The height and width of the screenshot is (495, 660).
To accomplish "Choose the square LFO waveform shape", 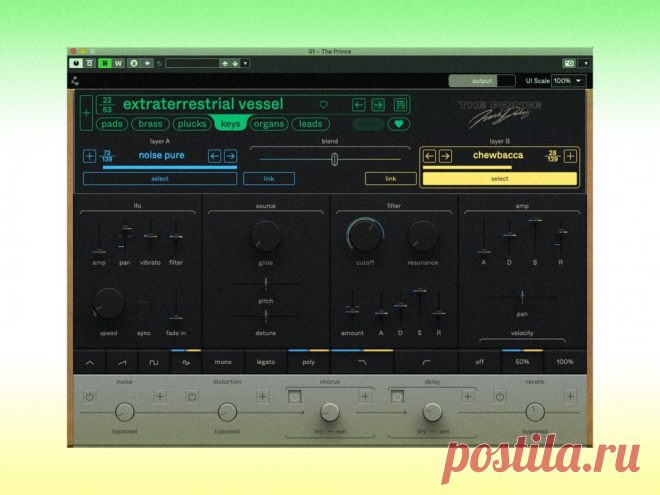I will (154, 361).
